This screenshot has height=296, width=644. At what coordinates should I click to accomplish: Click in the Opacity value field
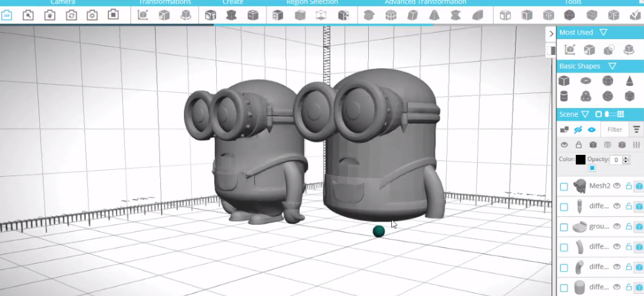616,160
